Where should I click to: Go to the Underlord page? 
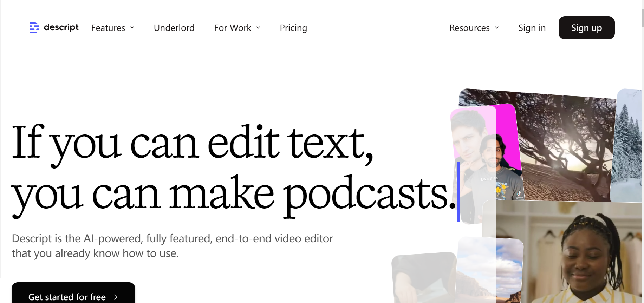(174, 28)
